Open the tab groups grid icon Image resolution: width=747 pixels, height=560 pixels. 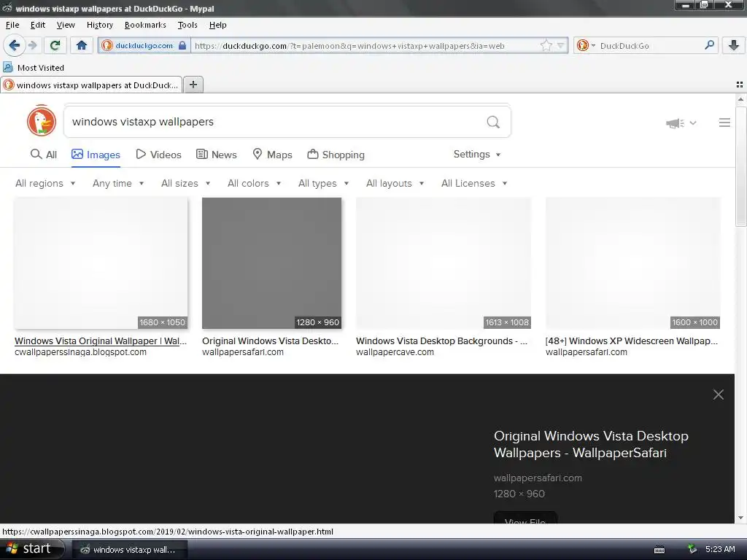[740, 85]
